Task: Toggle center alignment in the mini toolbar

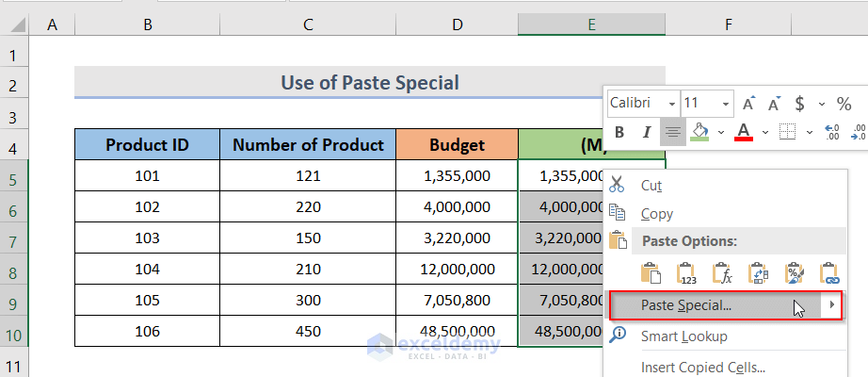Action: 672,132
